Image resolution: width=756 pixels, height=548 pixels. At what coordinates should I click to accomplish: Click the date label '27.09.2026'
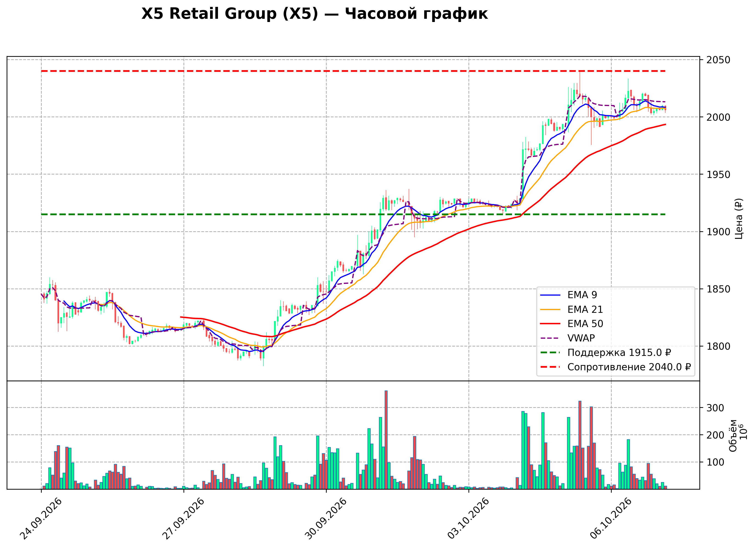(x=183, y=519)
